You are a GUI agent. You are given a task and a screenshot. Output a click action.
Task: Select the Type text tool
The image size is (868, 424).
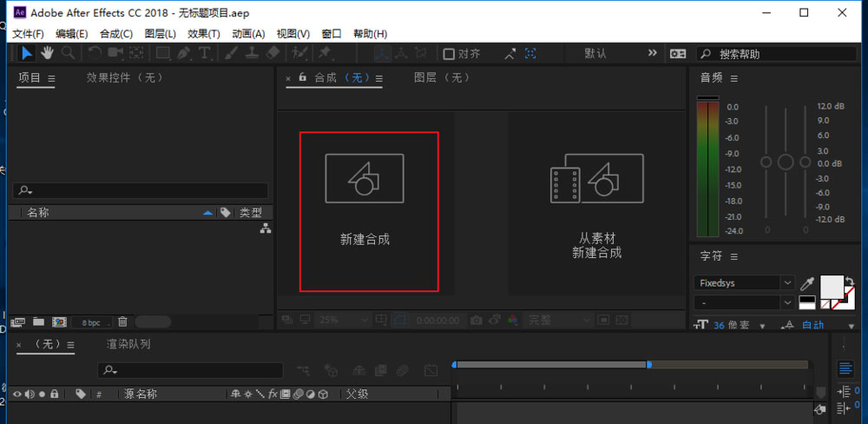pyautogui.click(x=205, y=53)
